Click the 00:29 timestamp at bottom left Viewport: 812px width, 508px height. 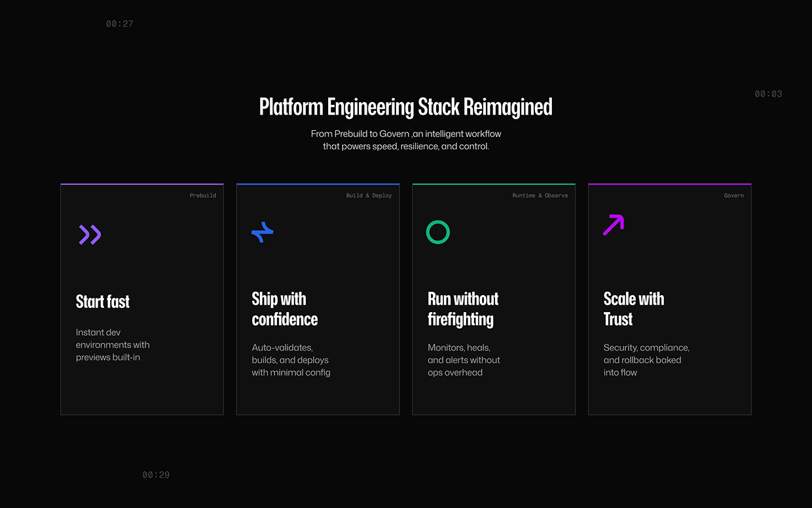pyautogui.click(x=156, y=475)
